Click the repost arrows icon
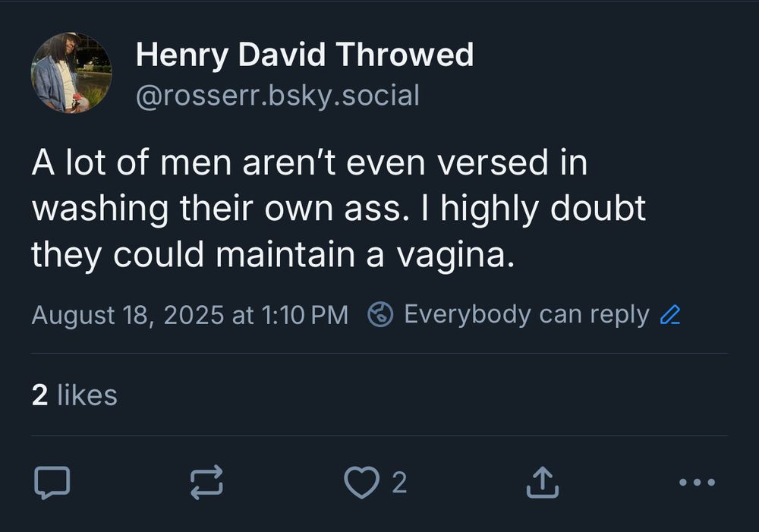The width and height of the screenshot is (759, 532). [207, 482]
